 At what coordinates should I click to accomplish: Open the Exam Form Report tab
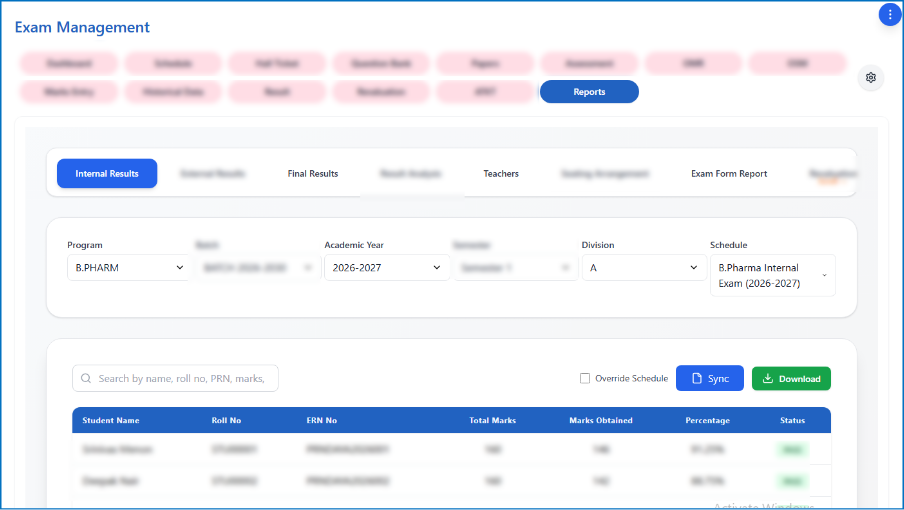[729, 173]
